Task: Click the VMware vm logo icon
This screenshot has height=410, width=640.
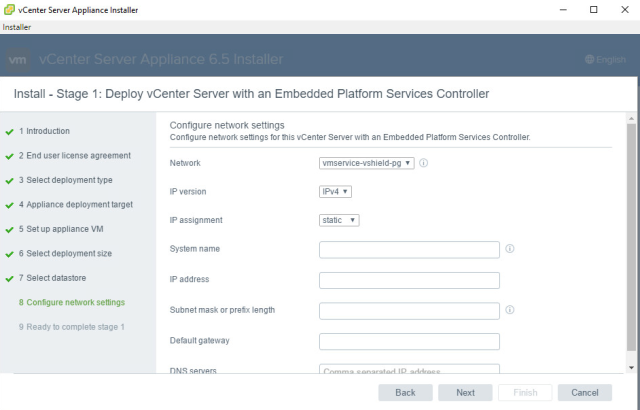Action: click(x=18, y=60)
